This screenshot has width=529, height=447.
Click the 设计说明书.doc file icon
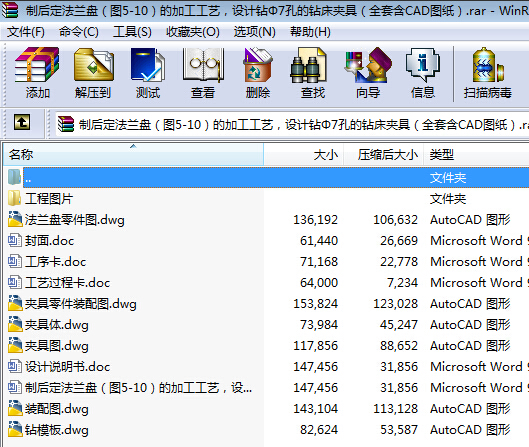pos(14,366)
